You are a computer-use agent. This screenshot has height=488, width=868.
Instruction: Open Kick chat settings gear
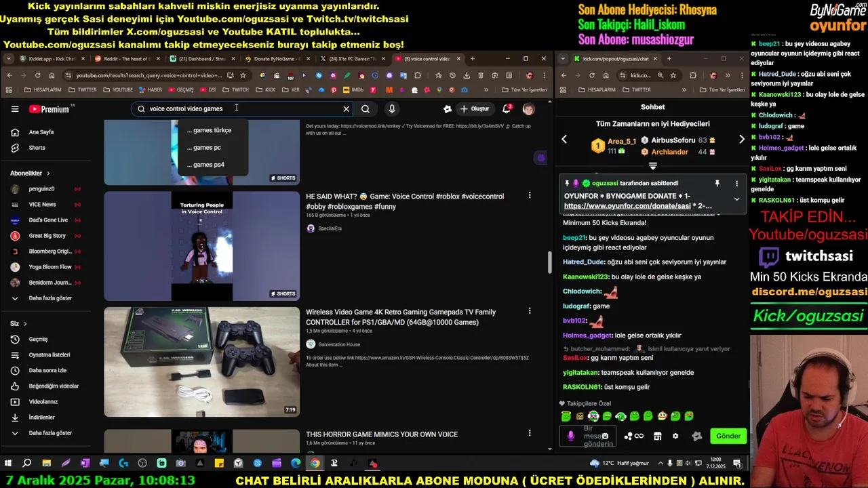[x=675, y=436]
